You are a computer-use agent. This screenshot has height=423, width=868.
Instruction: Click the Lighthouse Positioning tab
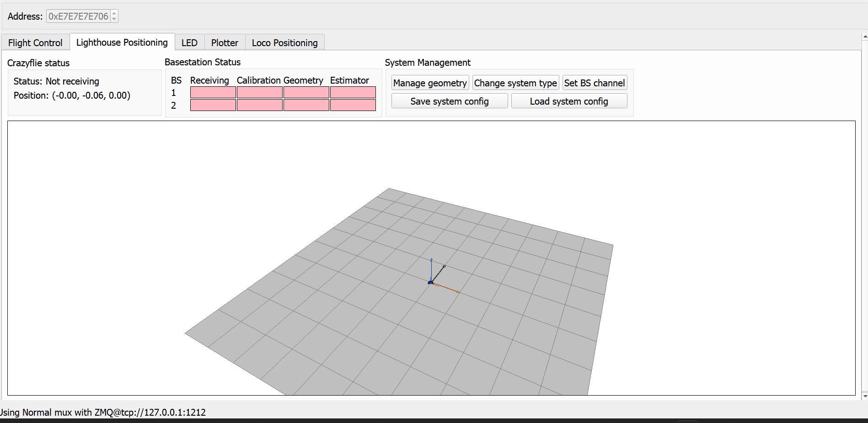click(x=122, y=42)
